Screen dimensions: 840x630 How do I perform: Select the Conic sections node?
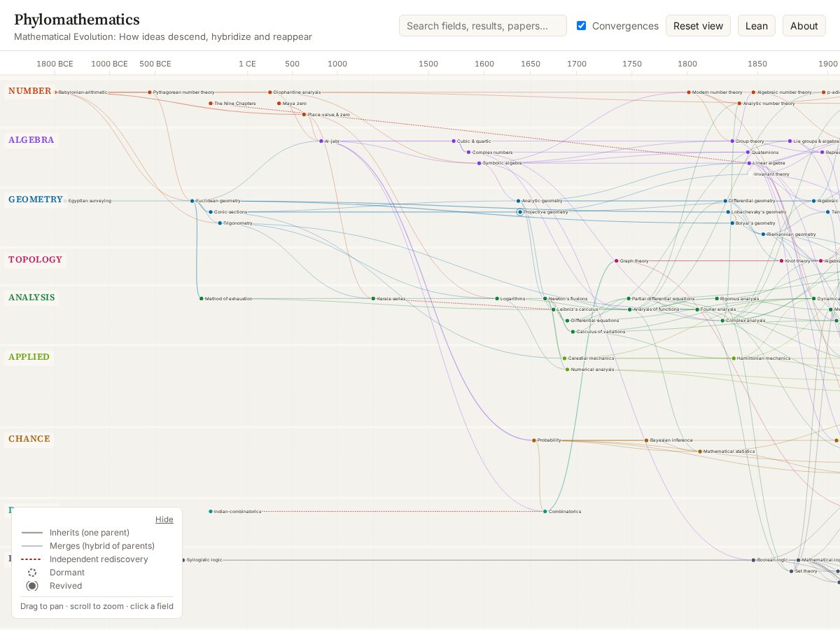pos(211,212)
